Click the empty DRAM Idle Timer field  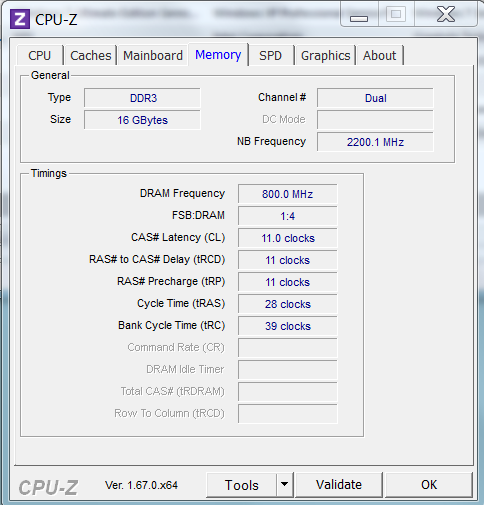tap(288, 370)
